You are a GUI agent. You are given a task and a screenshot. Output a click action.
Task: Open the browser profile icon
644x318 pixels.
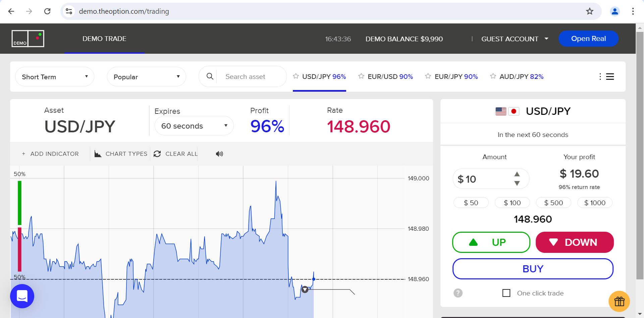615,11
